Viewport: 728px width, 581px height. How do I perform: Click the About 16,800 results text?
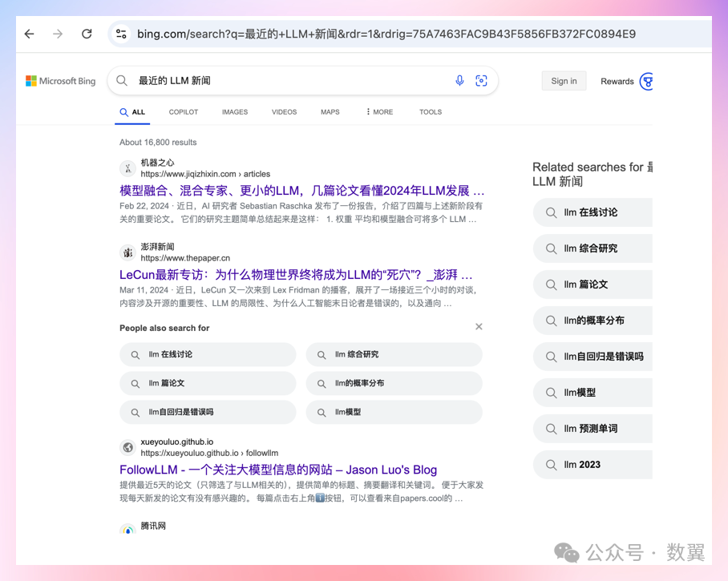[158, 143]
